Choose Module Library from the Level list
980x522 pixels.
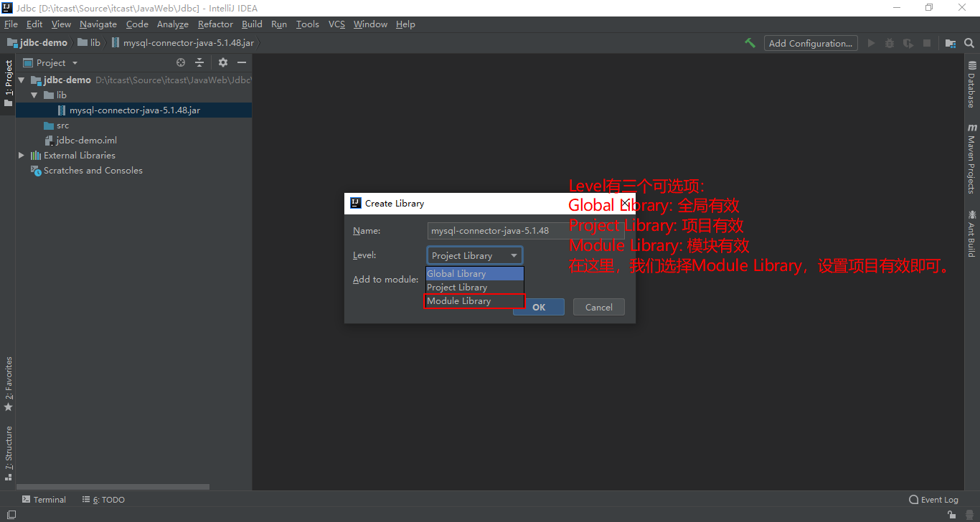point(459,301)
